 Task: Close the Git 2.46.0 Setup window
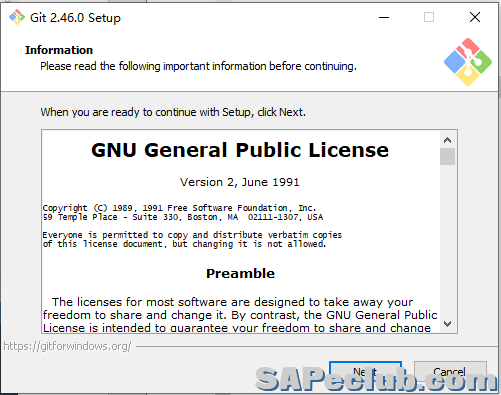pyautogui.click(x=475, y=17)
